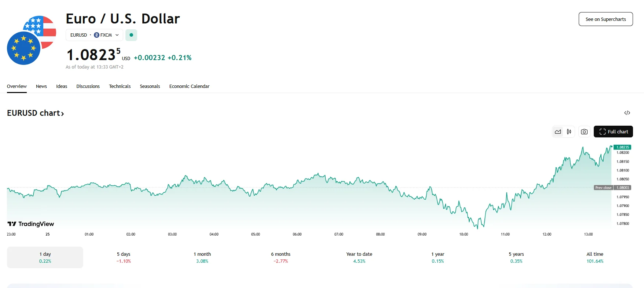Click the TradingView logo on chart
This screenshot has width=644, height=288.
31,224
